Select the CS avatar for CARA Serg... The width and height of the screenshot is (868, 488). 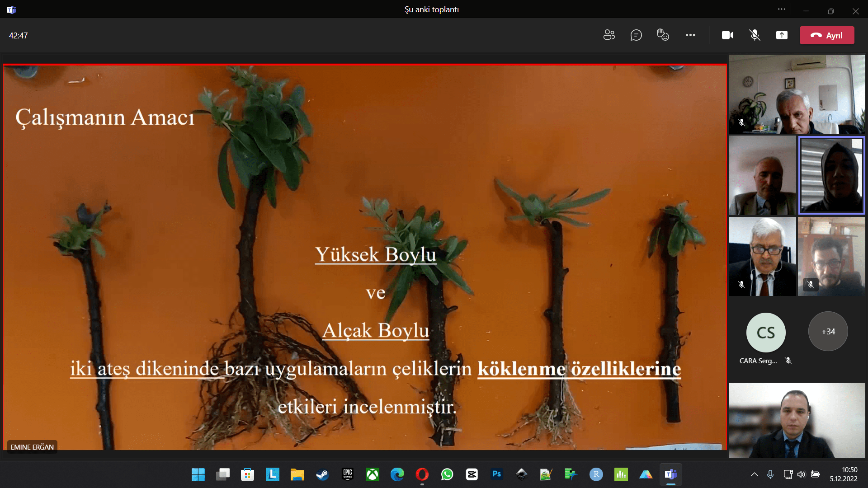click(766, 333)
